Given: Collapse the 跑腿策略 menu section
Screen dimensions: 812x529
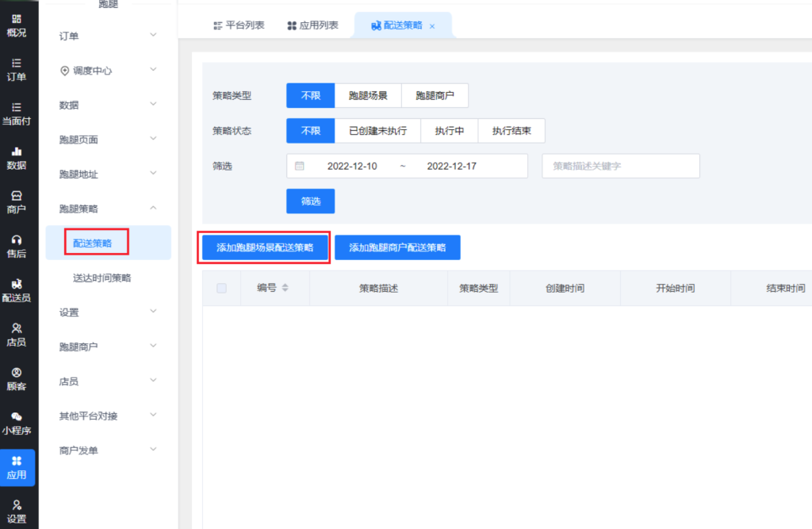Looking at the screenshot, I should tap(107, 209).
